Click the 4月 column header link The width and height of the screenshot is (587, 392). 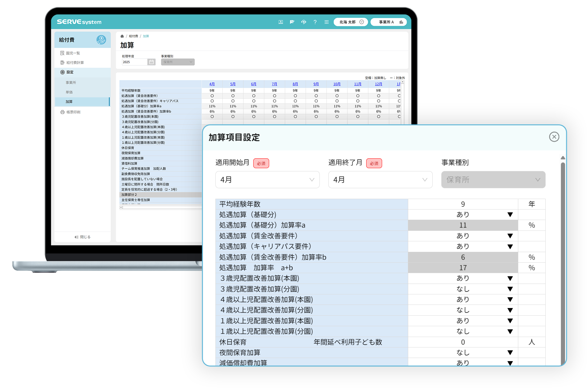[212, 84]
